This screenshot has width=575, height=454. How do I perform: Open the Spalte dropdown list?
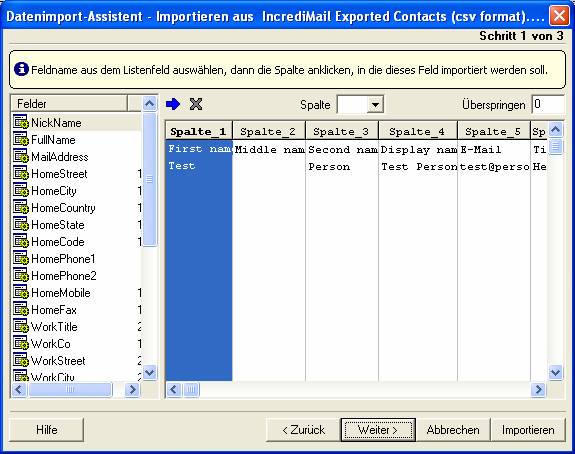tap(375, 105)
